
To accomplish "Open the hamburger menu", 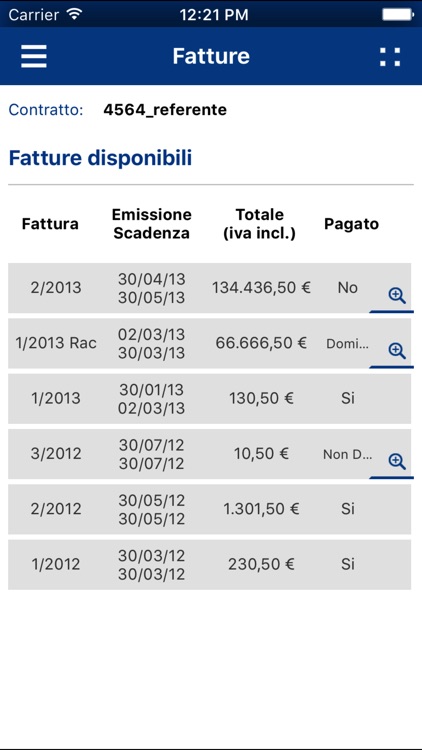I will [33, 56].
